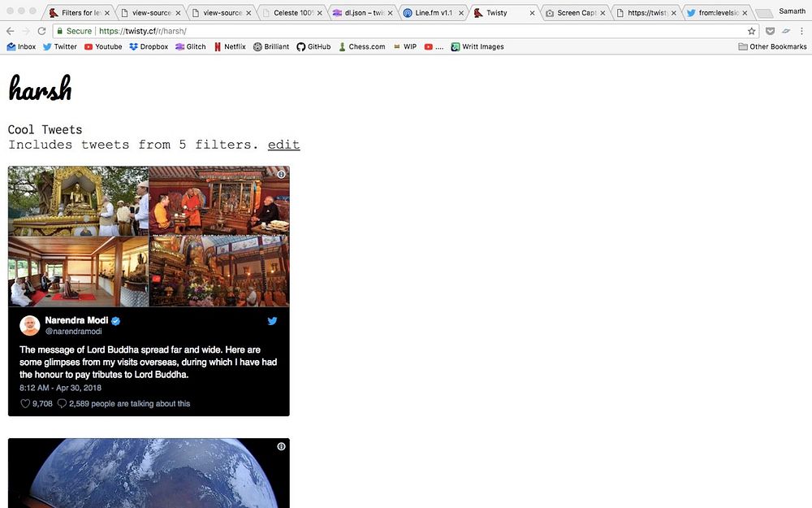Click the Secure padlock indicator
Viewport: 812px width, 508px height.
tap(74, 31)
